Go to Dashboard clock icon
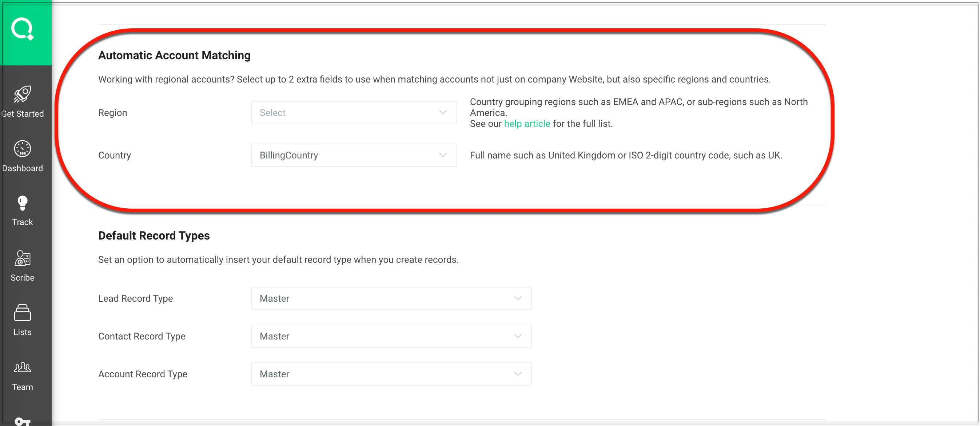Viewport: 980px width, 426px height. (23, 149)
